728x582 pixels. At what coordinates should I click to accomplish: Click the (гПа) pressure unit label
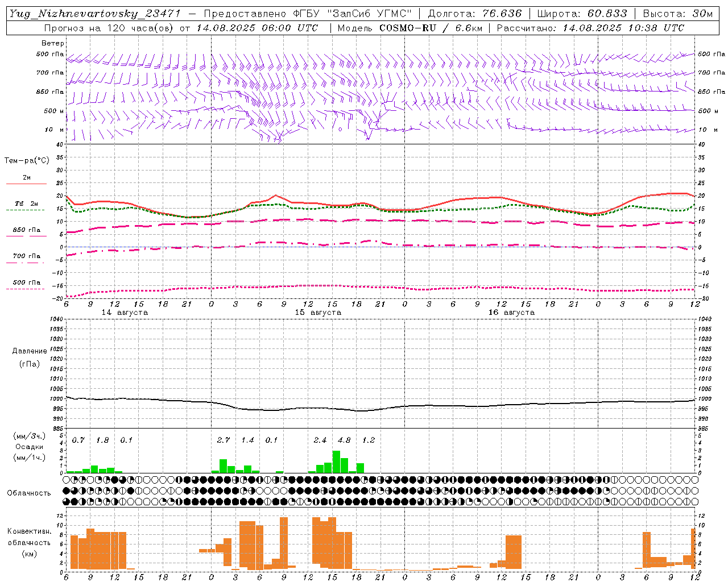[30, 364]
